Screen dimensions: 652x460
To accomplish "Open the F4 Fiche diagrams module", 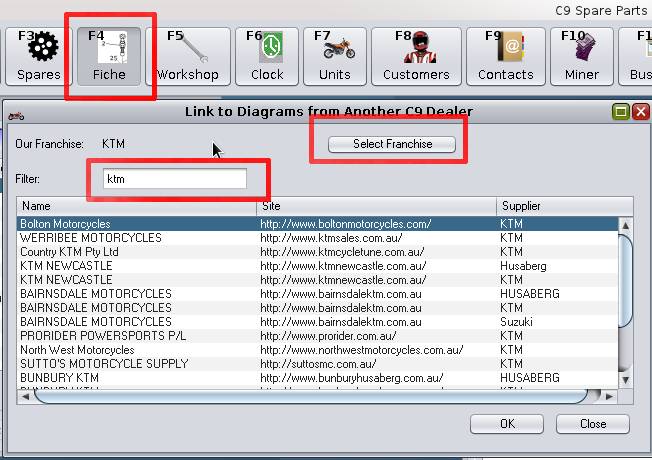I will pos(109,57).
